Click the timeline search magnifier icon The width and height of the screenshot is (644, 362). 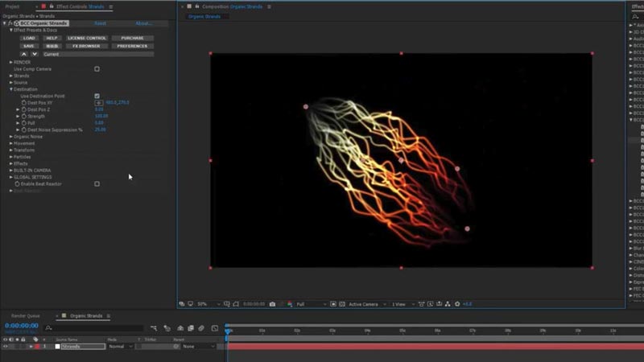[x=48, y=328]
